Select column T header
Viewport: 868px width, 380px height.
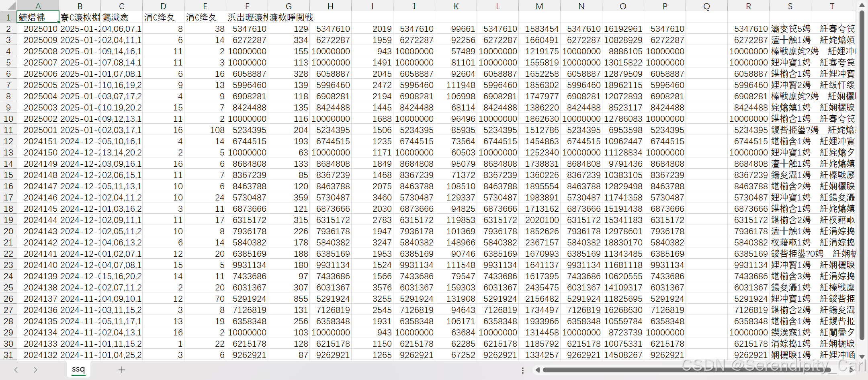pyautogui.click(x=832, y=6)
